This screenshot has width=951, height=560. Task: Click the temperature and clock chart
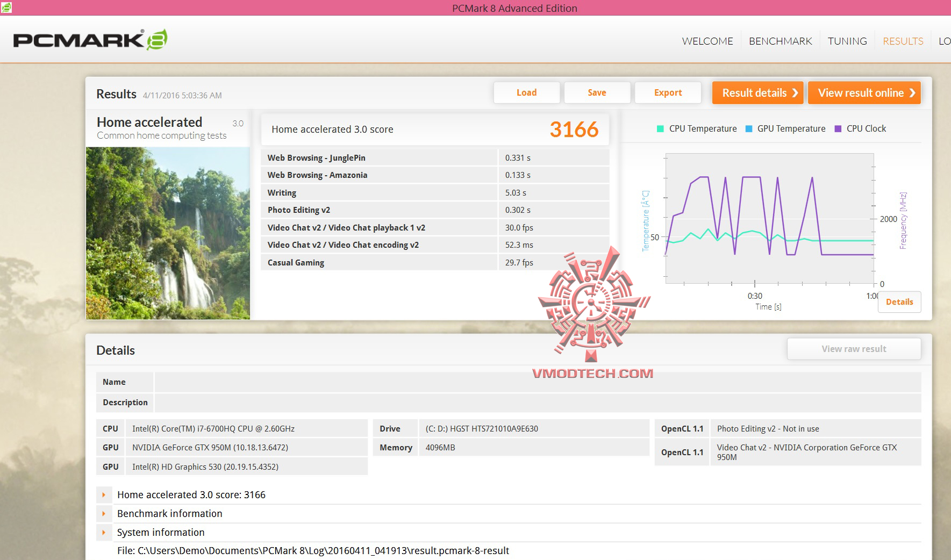(769, 218)
